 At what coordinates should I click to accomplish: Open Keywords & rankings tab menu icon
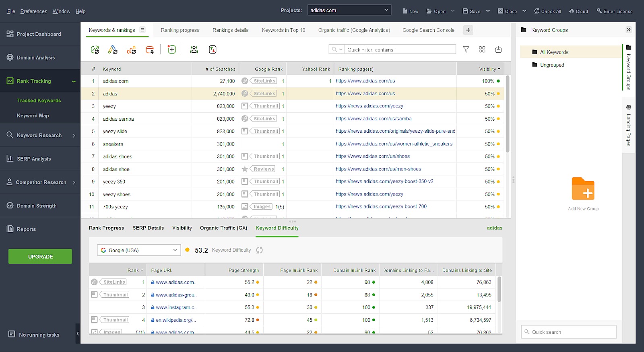point(142,30)
